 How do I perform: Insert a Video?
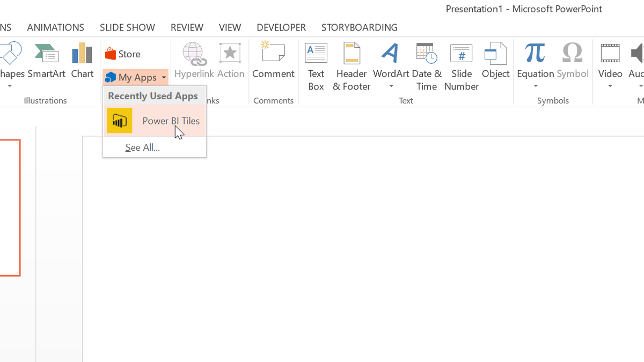pyautogui.click(x=610, y=61)
